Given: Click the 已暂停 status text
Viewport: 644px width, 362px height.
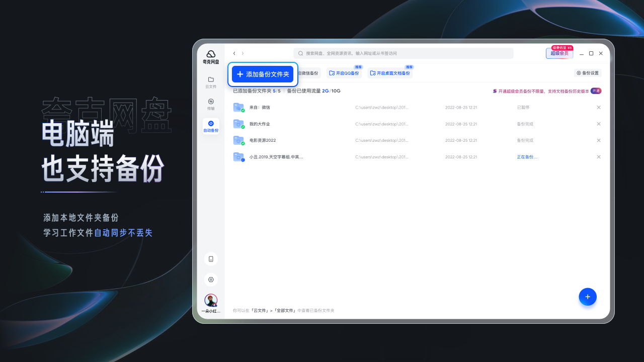Looking at the screenshot, I should pyautogui.click(x=523, y=107).
